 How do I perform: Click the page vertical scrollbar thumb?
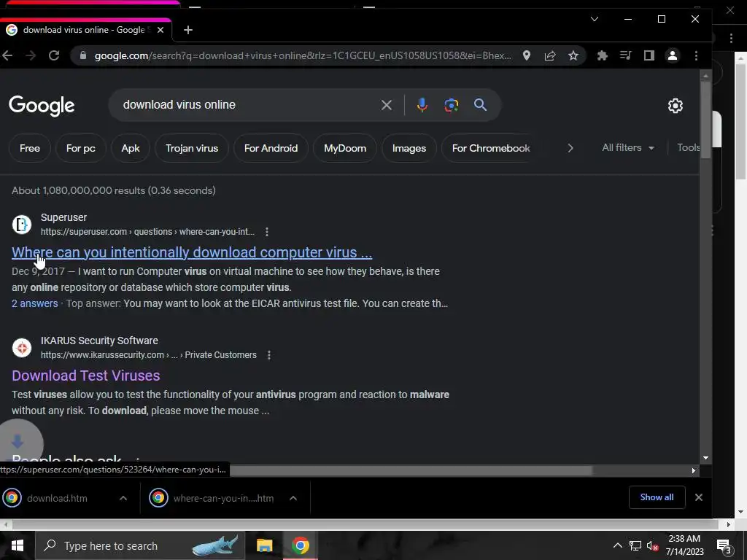coord(705,120)
